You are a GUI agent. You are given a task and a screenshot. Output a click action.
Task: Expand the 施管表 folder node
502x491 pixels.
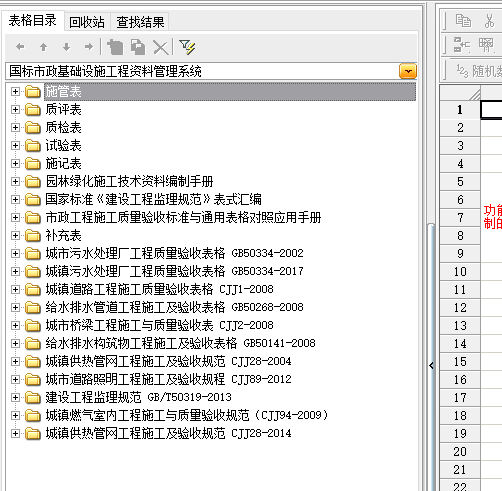pos(15,91)
